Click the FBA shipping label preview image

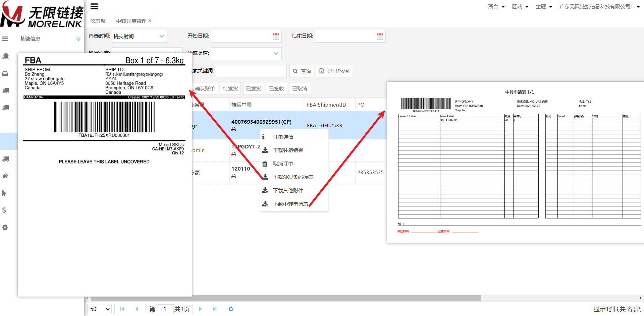(x=105, y=175)
